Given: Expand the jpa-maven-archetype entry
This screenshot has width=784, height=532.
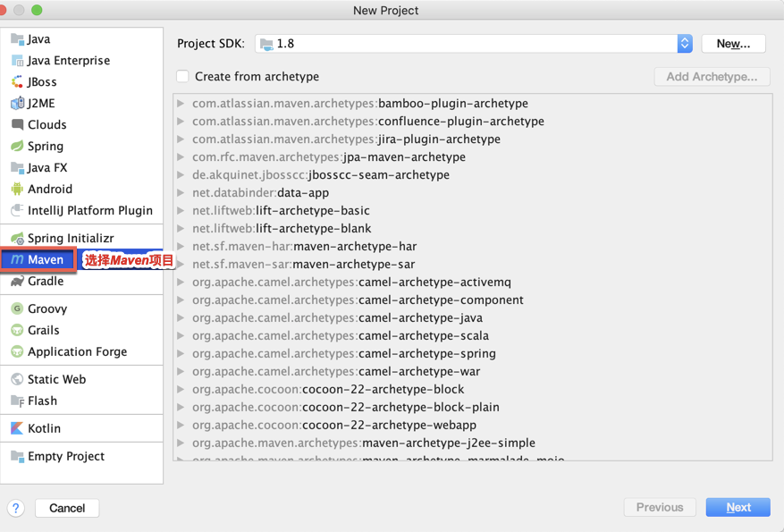Looking at the screenshot, I should coord(181,157).
